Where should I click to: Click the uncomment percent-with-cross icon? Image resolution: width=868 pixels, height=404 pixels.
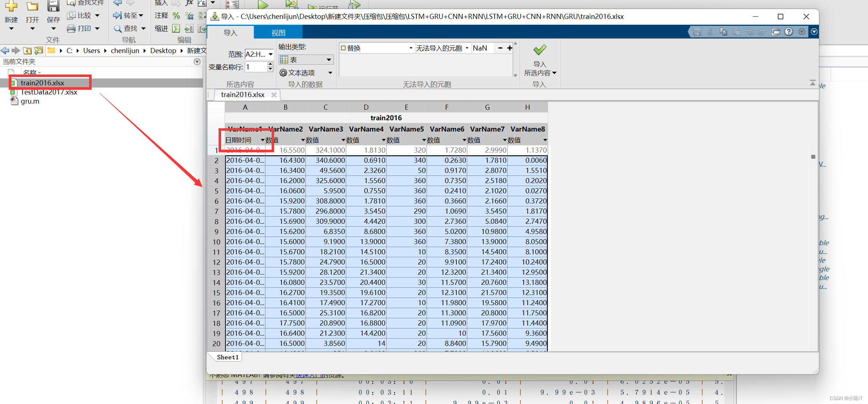click(189, 15)
